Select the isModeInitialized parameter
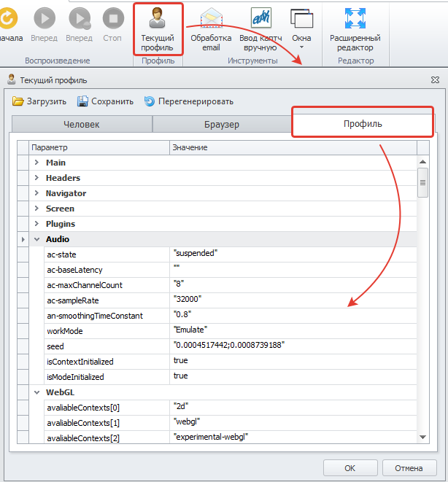This screenshot has height=482, width=448. (x=107, y=377)
